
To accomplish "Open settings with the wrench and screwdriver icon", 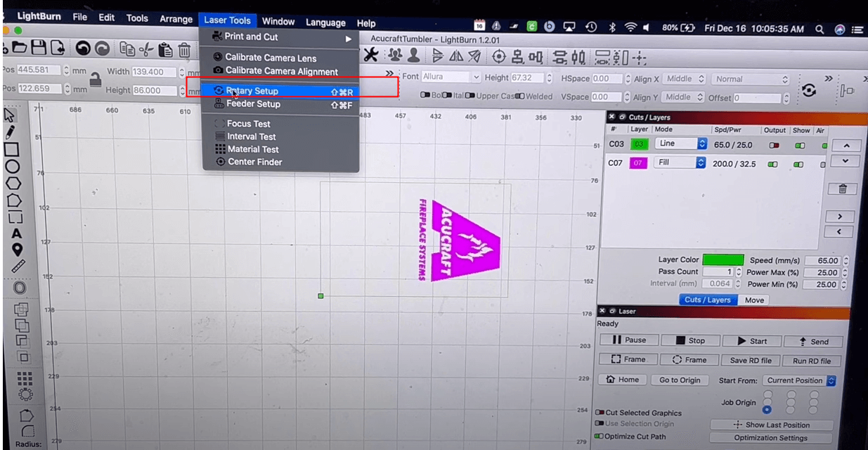I will [371, 55].
